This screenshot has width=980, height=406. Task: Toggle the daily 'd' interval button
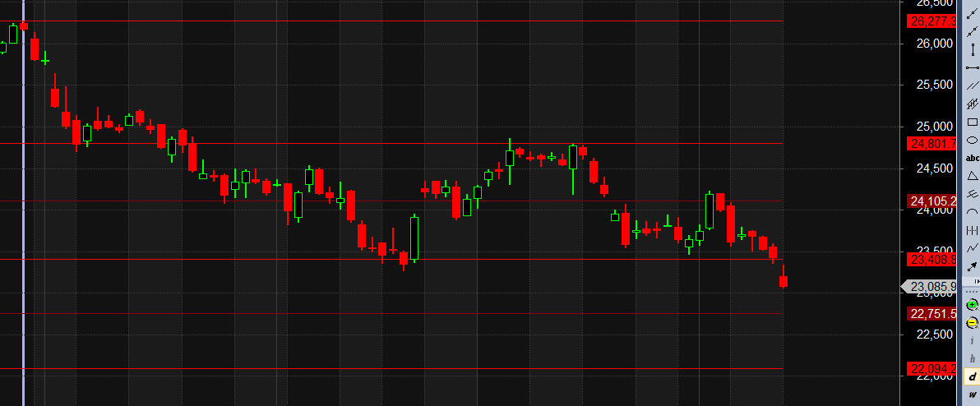point(972,376)
